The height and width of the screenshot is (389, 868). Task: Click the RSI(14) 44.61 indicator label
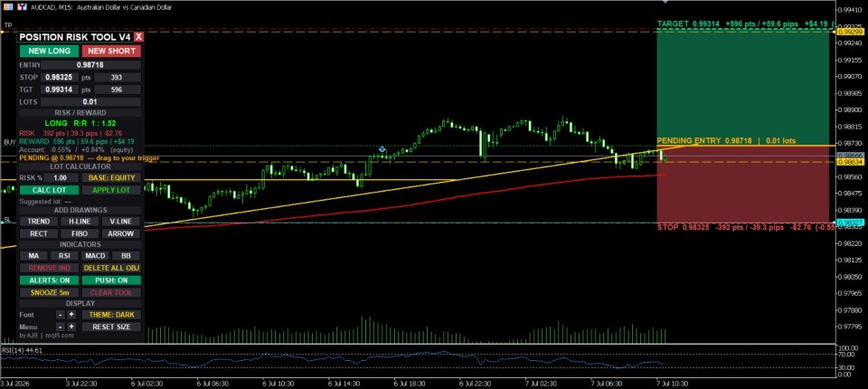[22, 350]
